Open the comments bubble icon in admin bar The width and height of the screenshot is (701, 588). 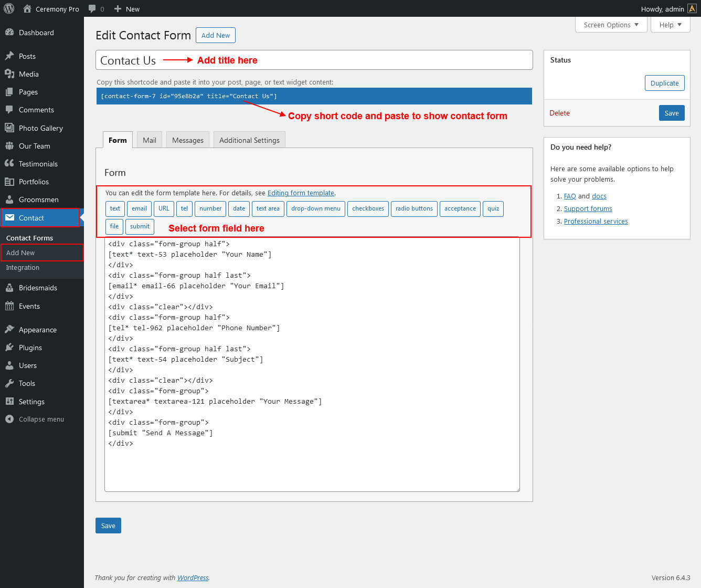point(92,8)
